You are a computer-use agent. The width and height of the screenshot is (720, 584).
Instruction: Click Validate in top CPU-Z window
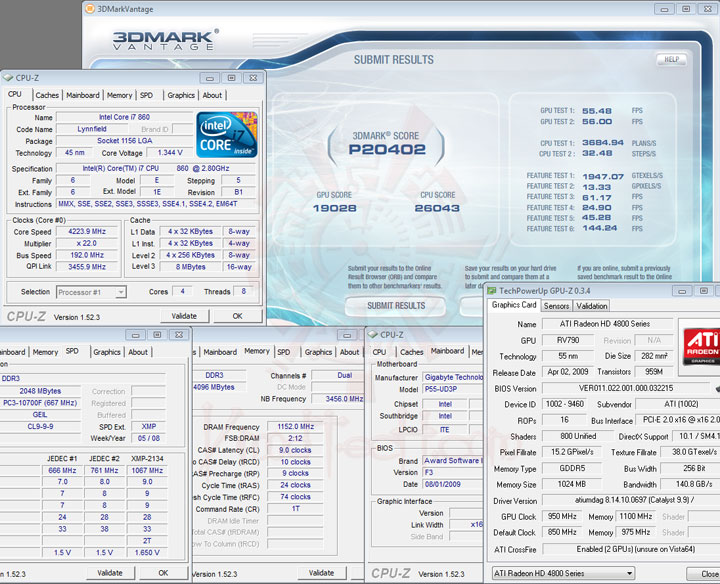pyautogui.click(x=184, y=316)
